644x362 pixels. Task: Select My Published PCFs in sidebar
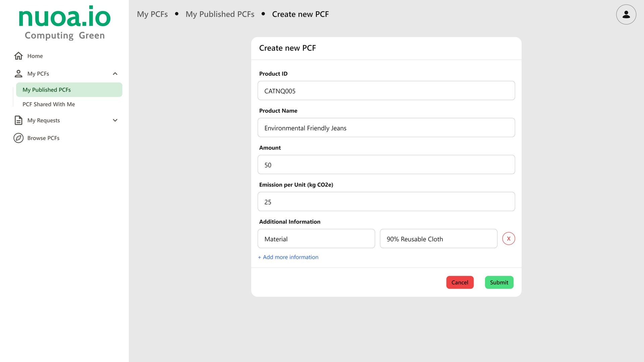69,90
